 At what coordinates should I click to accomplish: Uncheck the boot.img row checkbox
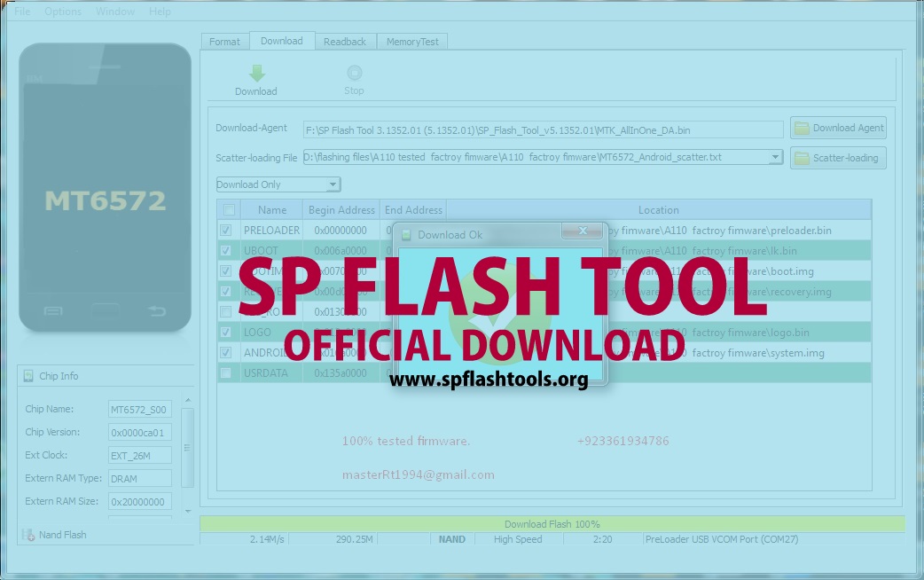[x=226, y=270]
